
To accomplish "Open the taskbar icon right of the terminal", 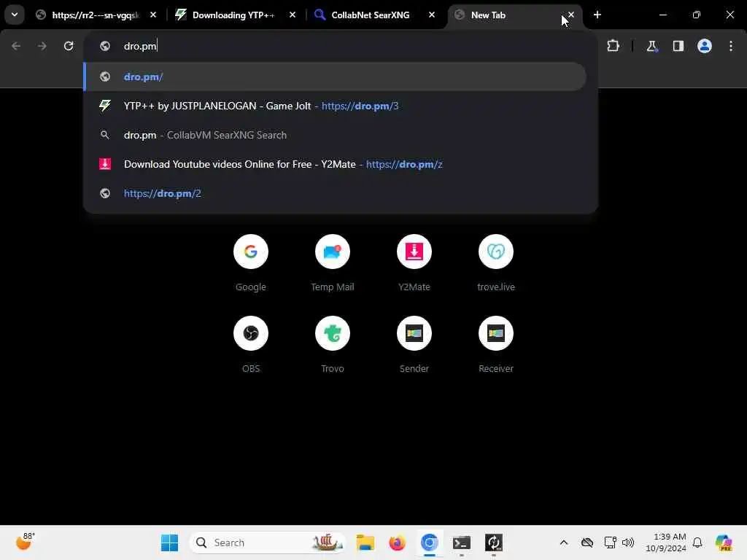I will [x=494, y=542].
